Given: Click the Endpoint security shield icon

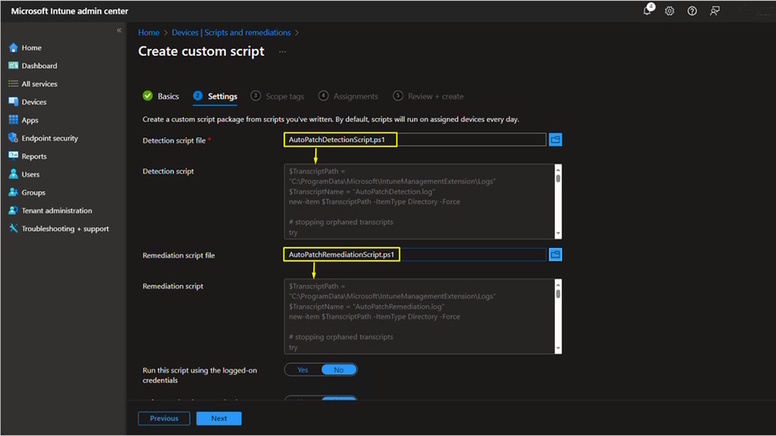Looking at the screenshot, I should pos(13,138).
